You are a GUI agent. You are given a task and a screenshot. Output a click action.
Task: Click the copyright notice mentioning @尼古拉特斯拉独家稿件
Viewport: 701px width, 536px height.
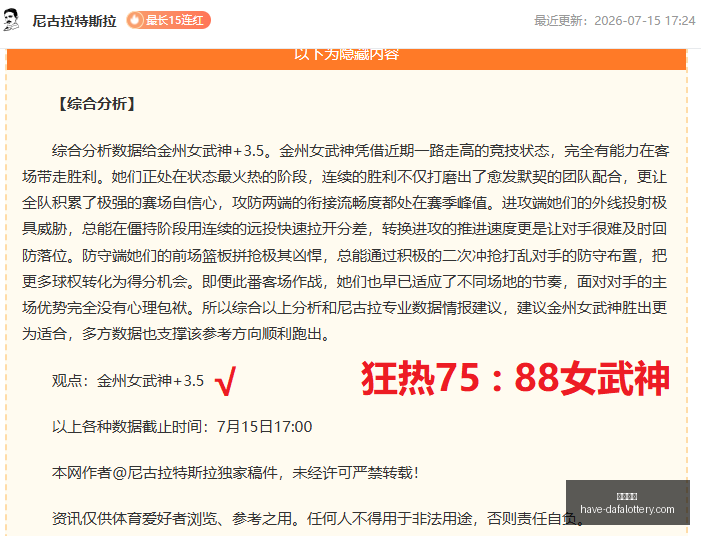tap(235, 473)
